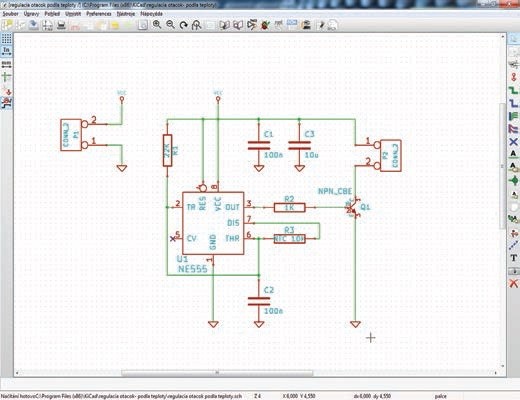Click the zoom in magnifier icon
The image size is (520, 400).
coord(157,25)
